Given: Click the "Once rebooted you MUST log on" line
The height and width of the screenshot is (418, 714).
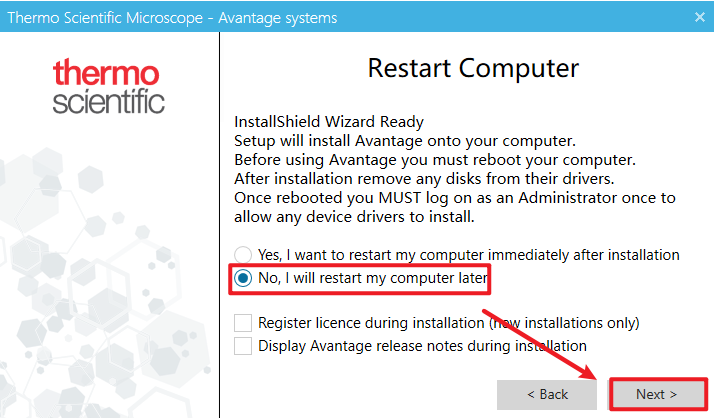Looking at the screenshot, I should point(454,198).
